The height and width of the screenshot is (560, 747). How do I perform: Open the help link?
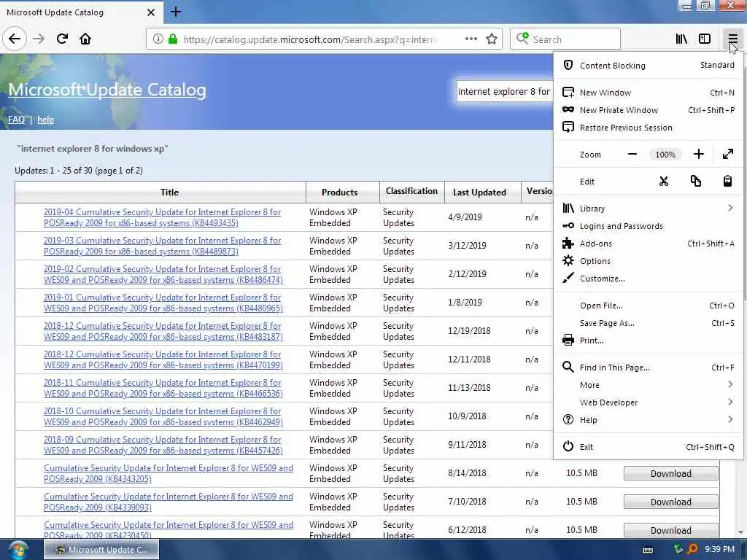point(46,120)
